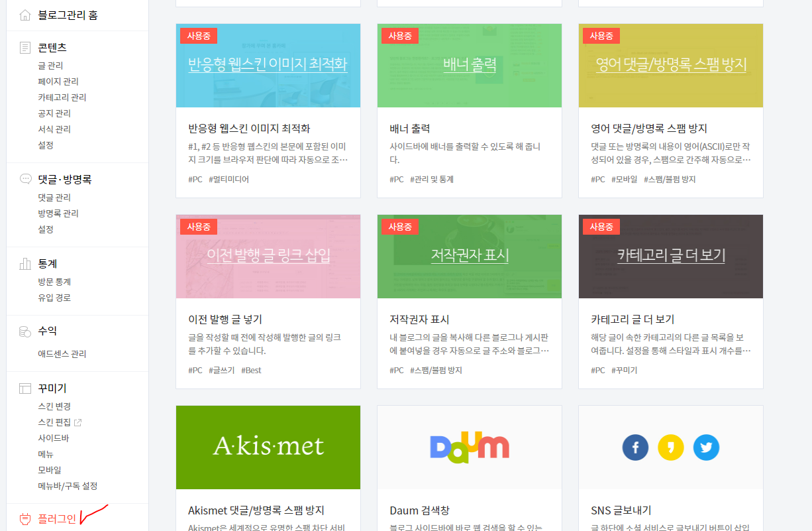Open the 이전 발행 글 링크 삽입 pink banner
812x531 pixels.
268,257
